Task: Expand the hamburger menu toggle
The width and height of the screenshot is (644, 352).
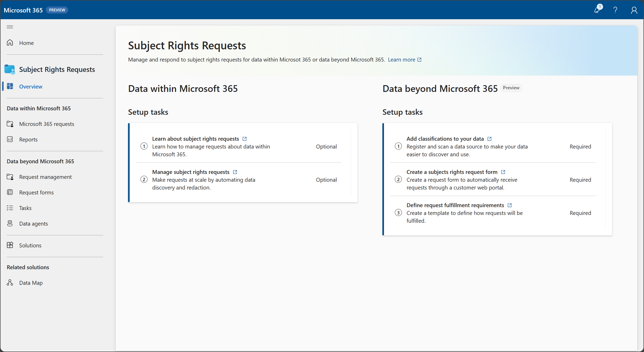Action: pos(10,27)
